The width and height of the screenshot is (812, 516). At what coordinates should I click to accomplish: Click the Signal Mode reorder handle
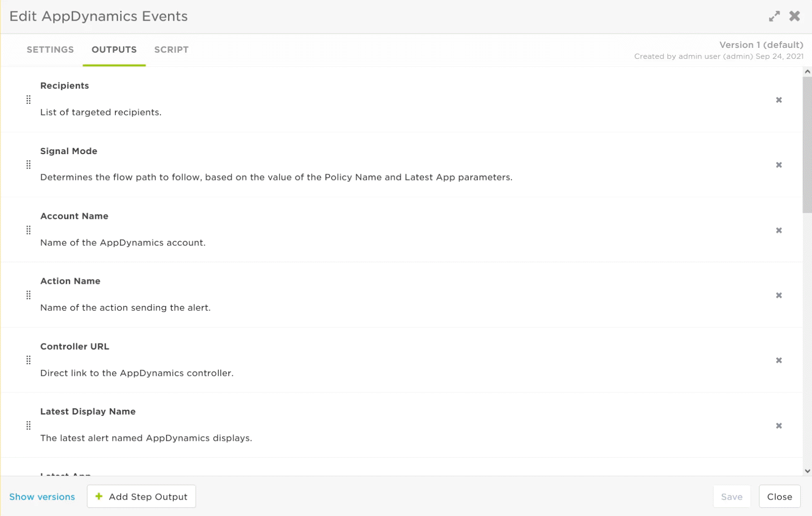28,165
